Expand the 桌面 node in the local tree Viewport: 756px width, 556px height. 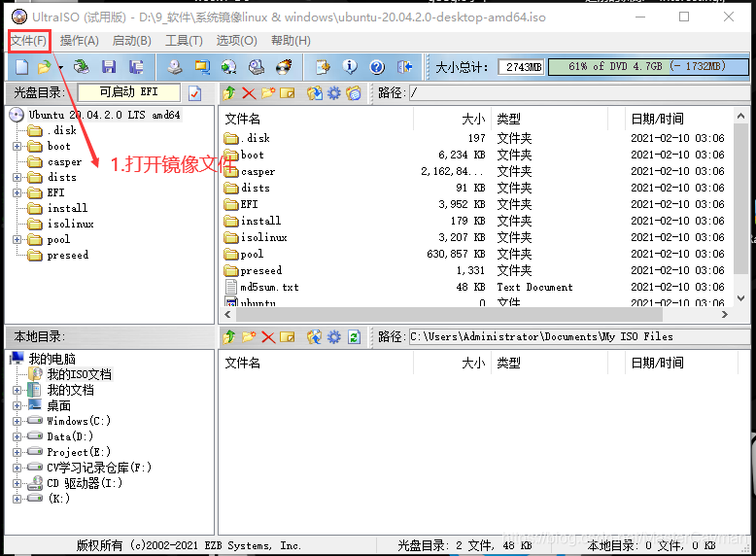(17, 406)
